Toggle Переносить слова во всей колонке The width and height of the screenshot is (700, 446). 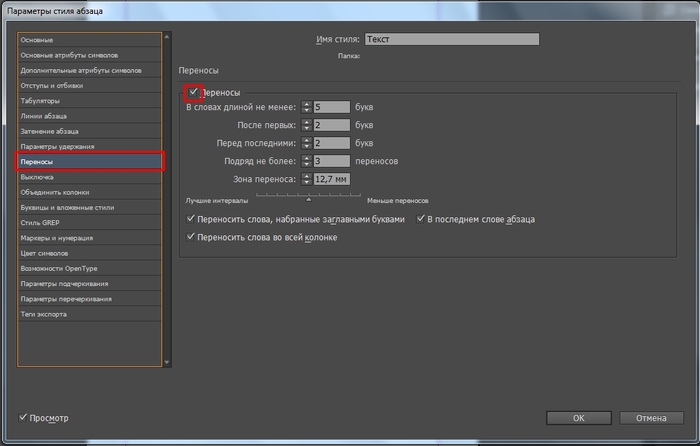click(193, 237)
